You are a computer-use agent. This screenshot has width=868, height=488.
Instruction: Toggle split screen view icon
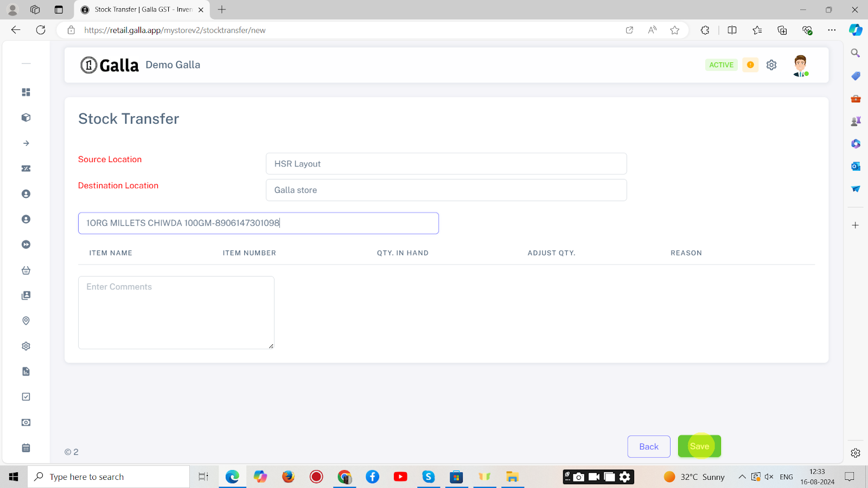point(732,30)
